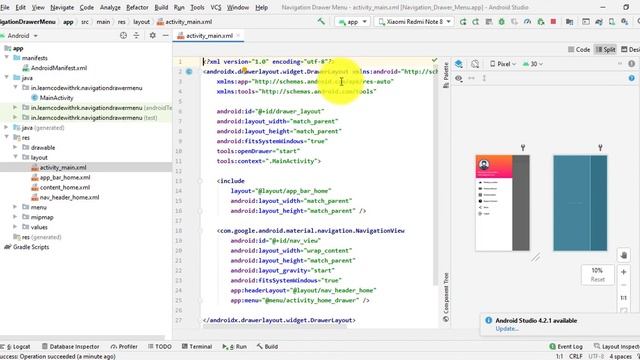Image resolution: width=640 pixels, height=360 pixels.
Task: Open the Xiaomi Redmi Note 8 device dropdown
Action: 414,22
